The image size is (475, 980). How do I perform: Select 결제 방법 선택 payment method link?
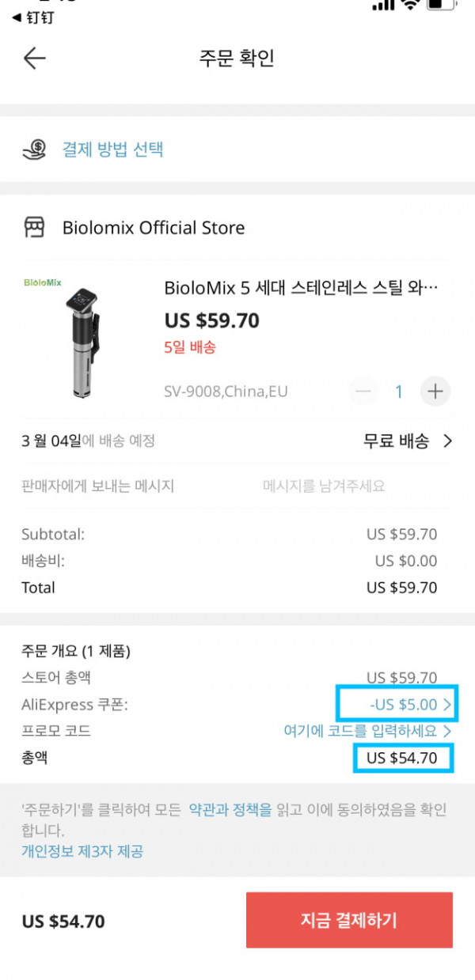tap(113, 149)
